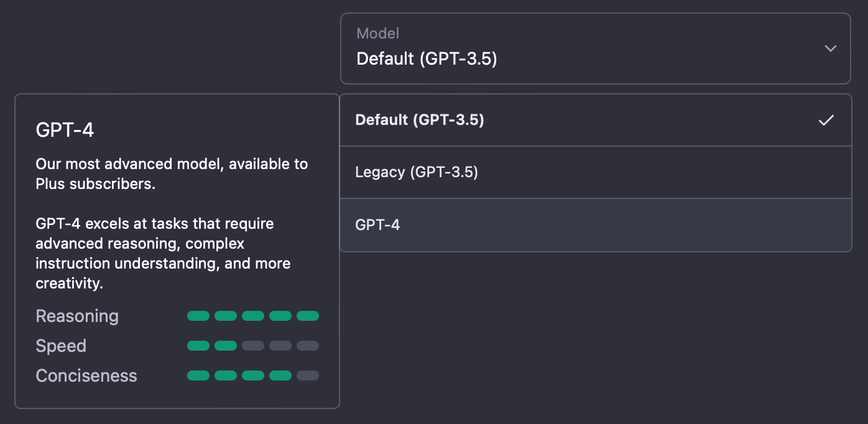Click the GPT-4 heading in info card
Image resolution: width=868 pixels, height=424 pixels.
65,130
